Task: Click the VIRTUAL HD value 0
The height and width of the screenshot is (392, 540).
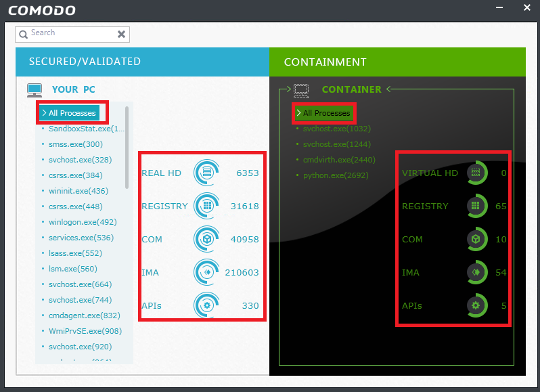Action: (503, 173)
